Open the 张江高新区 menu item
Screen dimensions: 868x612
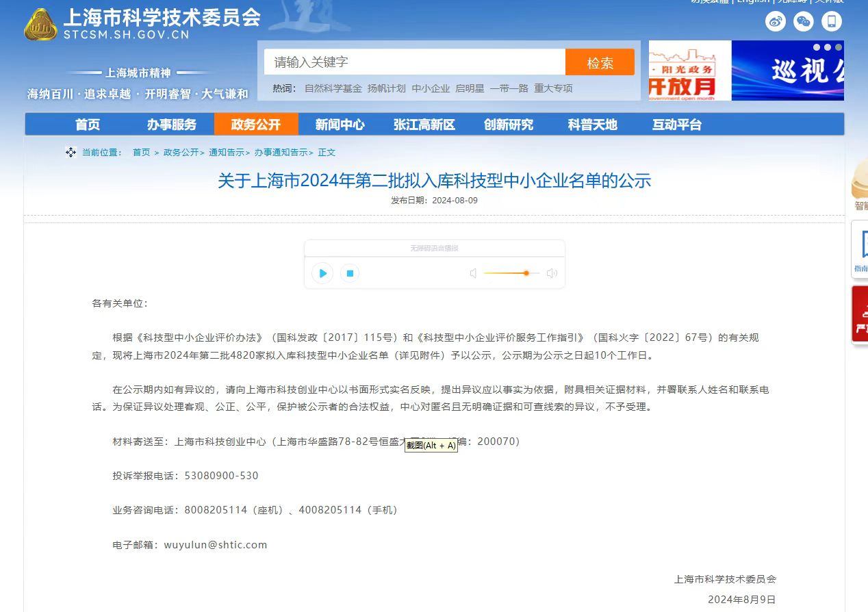point(424,125)
